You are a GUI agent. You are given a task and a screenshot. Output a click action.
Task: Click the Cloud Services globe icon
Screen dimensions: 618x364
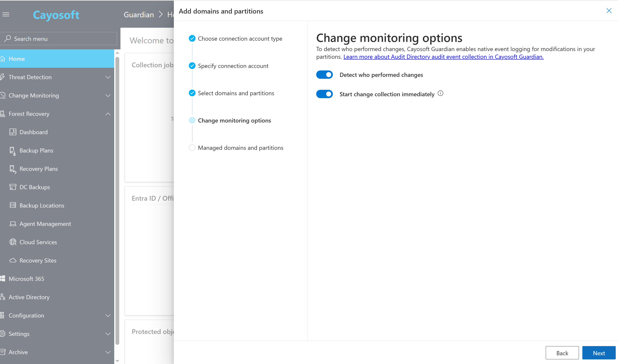pyautogui.click(x=13, y=242)
